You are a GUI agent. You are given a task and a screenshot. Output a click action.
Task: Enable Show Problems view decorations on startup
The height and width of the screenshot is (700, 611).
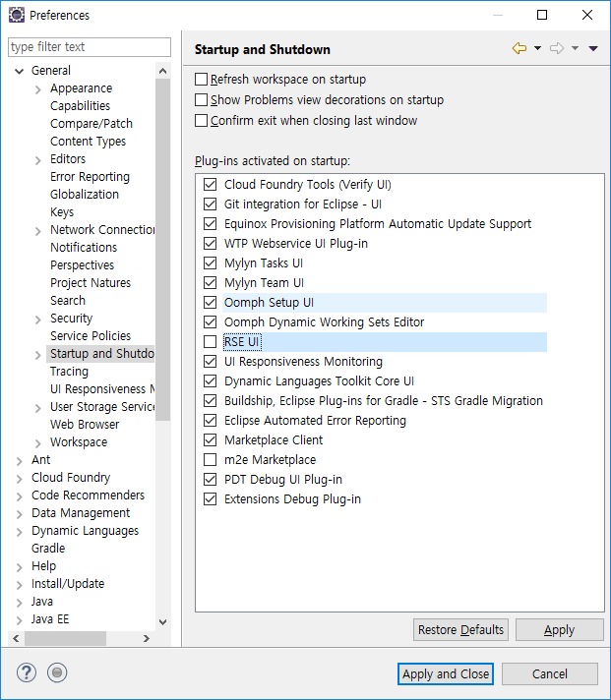pos(201,100)
